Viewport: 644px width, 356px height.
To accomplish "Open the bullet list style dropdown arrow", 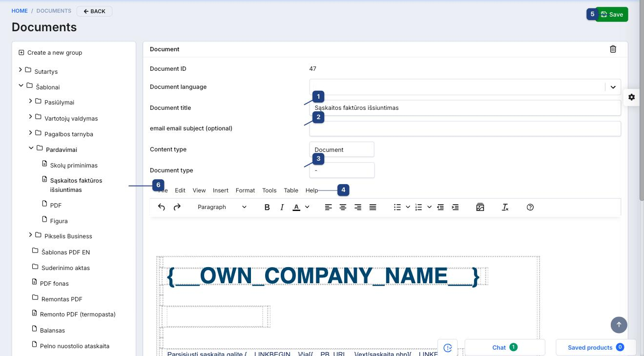I will (408, 207).
